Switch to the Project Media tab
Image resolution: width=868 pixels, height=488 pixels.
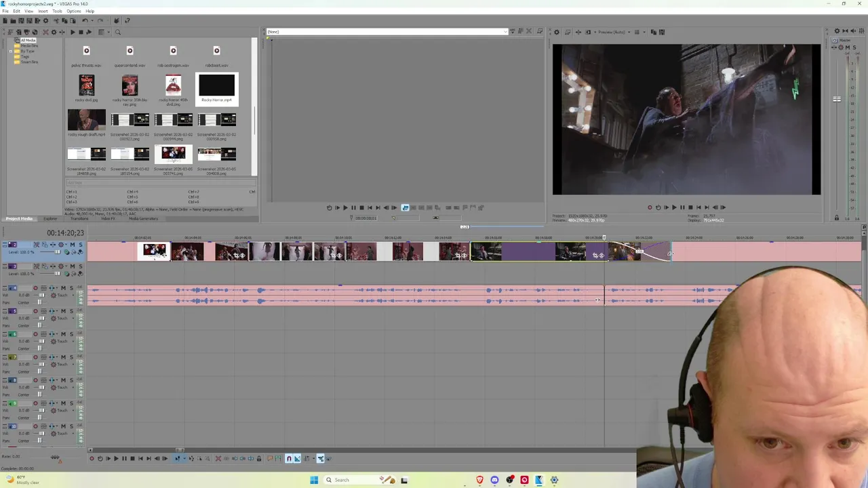(19, 218)
